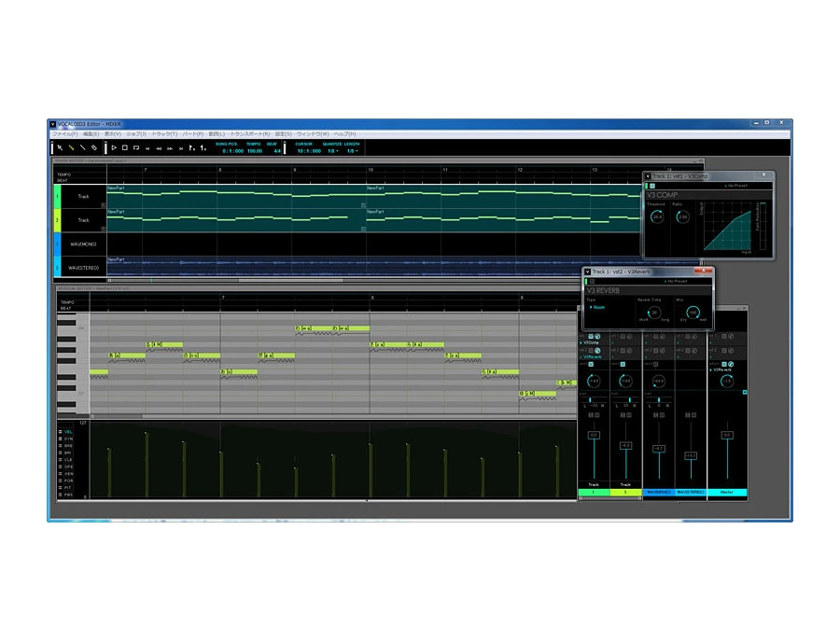Select the DYN control parameter
Viewport: 840px width, 641px height.
click(x=68, y=439)
